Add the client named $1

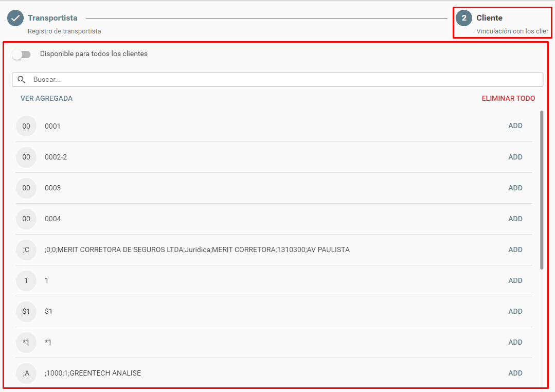pyautogui.click(x=515, y=311)
